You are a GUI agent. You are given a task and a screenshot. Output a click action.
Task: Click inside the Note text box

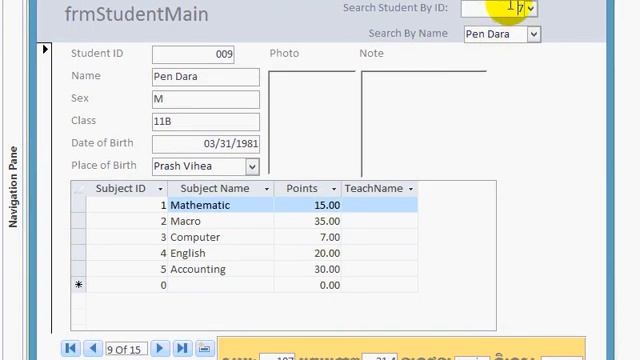(424, 123)
